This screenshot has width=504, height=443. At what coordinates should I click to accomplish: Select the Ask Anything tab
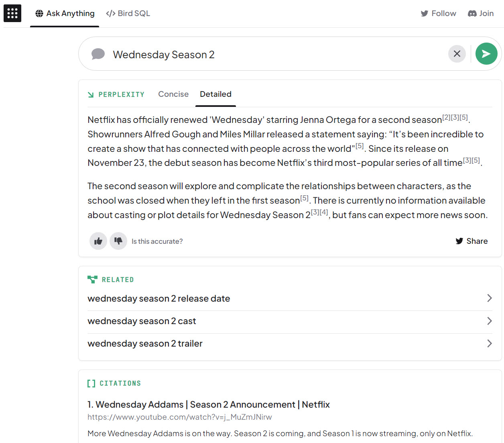[65, 14]
